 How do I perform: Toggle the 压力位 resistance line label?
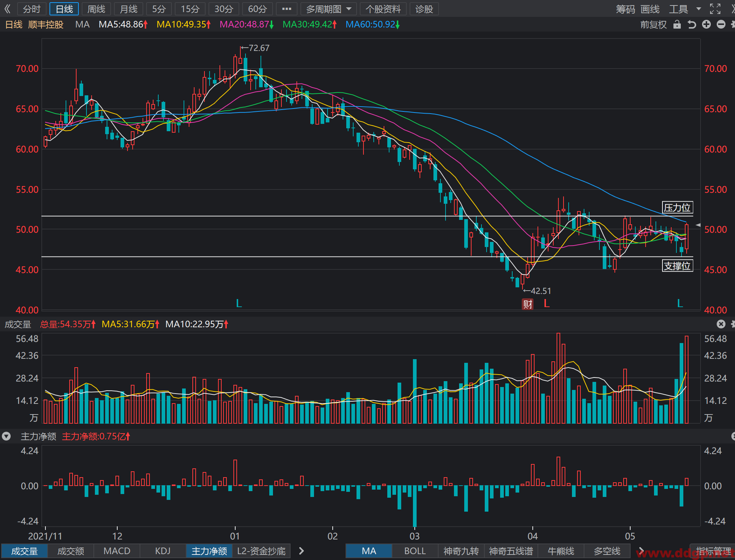click(x=677, y=208)
